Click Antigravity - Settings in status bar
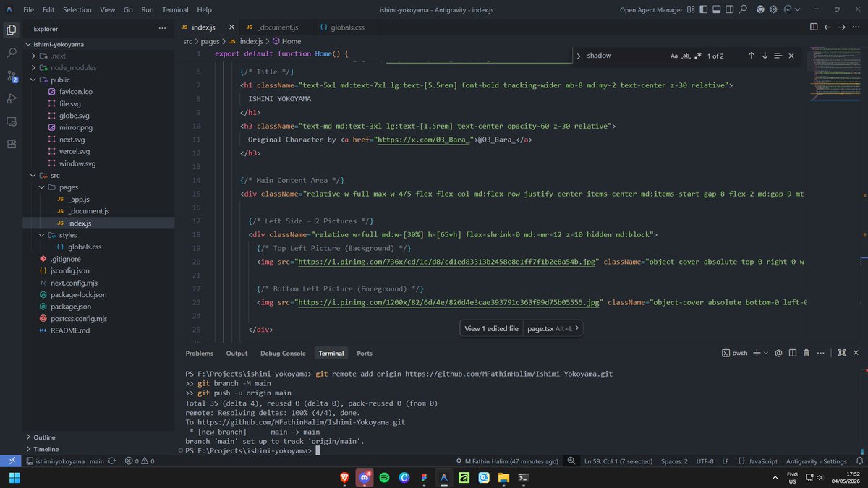Screen dimensions: 868x488 pyautogui.click(x=816, y=461)
